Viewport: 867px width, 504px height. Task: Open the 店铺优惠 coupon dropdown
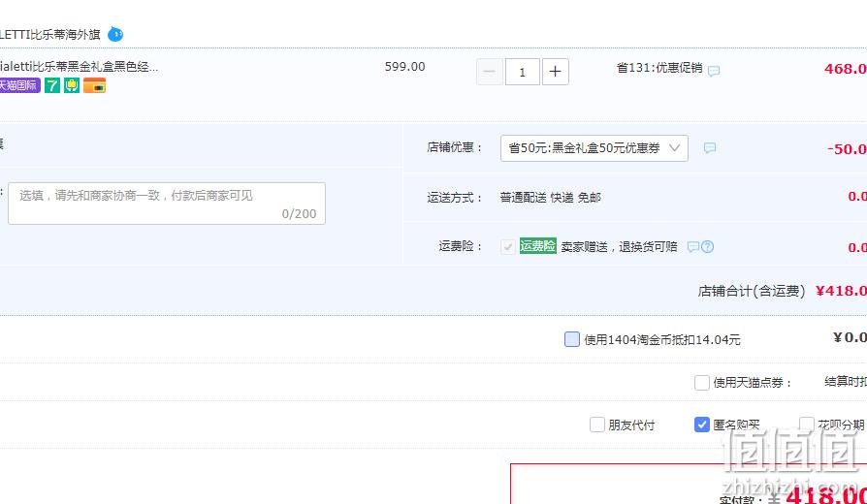[x=594, y=148]
